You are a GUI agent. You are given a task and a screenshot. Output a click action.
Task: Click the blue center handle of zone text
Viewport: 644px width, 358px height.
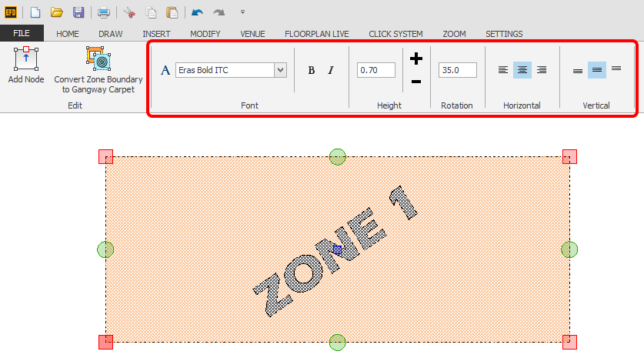point(338,249)
